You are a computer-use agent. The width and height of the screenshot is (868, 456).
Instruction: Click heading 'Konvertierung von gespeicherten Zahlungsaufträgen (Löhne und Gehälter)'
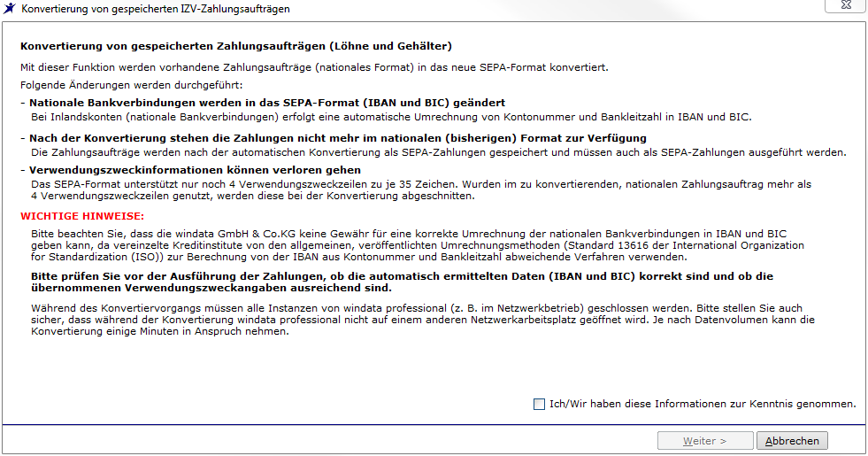pos(236,46)
